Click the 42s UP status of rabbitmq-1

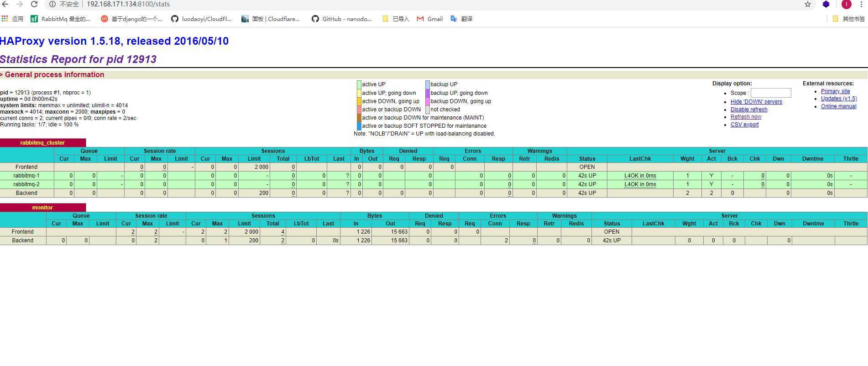click(x=587, y=176)
